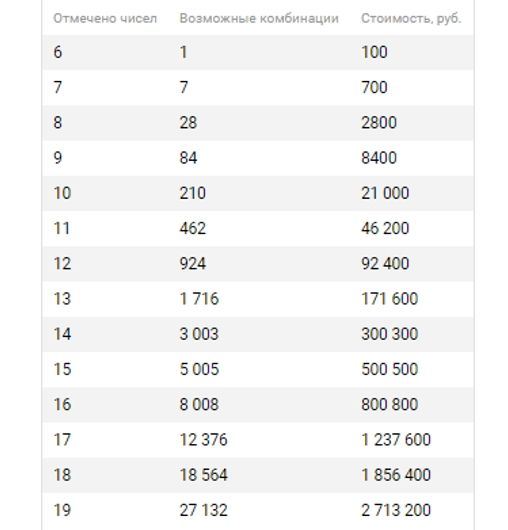Click the cost value 171 600
Screen dimensions: 508x530
coord(390,299)
